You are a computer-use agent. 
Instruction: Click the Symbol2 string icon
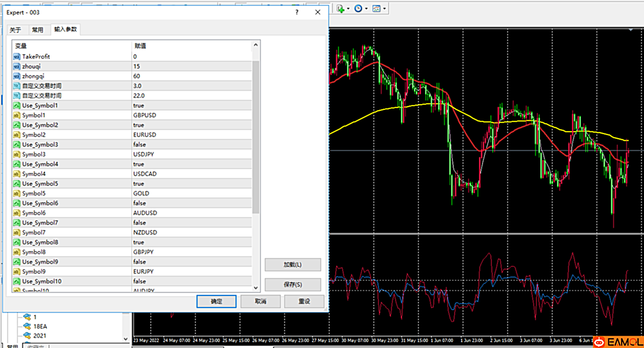(17, 134)
